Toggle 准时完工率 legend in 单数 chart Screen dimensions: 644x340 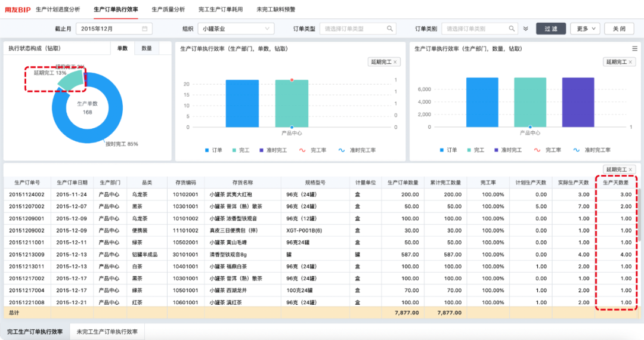coord(357,150)
